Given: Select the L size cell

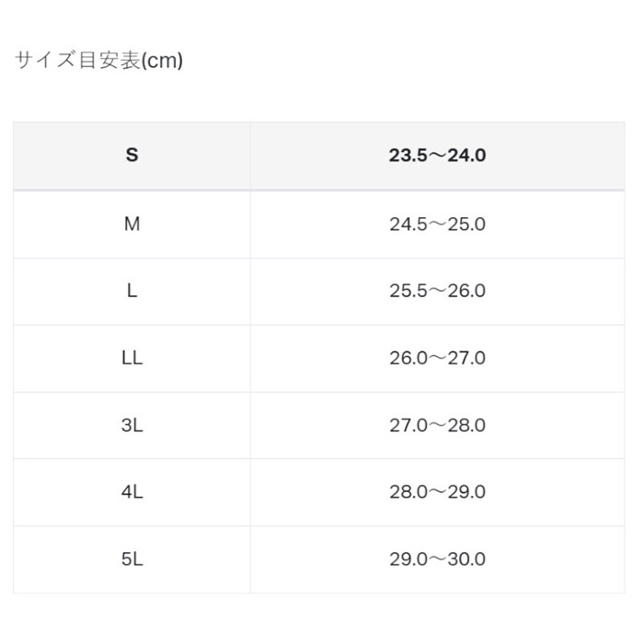Looking at the screenshot, I should [132, 291].
